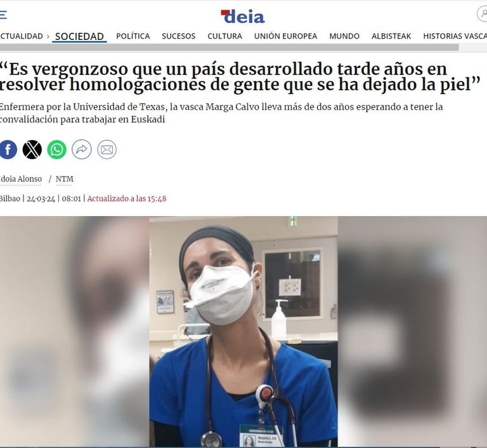The image size is (487, 448).
Task: Open the Cultura section
Action: [x=224, y=36]
